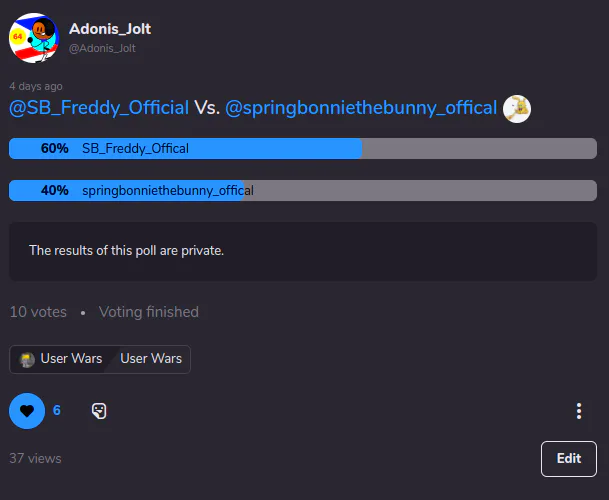Click the 37 views counter
Screen dimensions: 609x500
pos(35,458)
